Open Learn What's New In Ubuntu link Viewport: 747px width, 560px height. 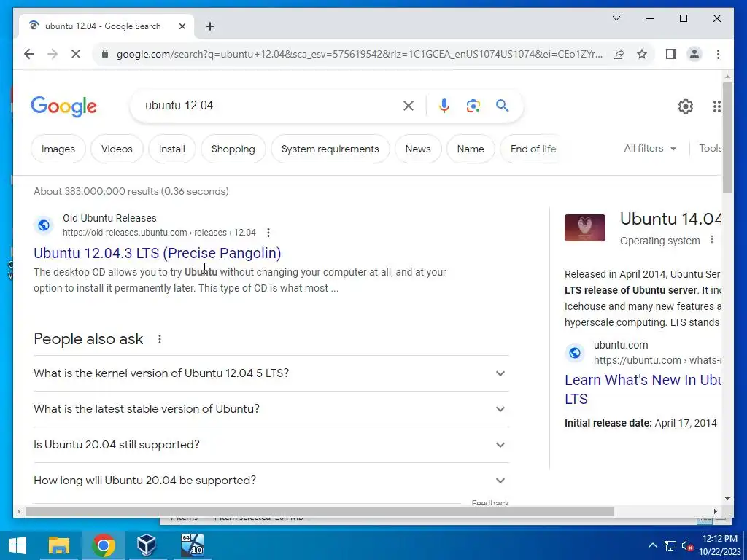[x=643, y=389]
